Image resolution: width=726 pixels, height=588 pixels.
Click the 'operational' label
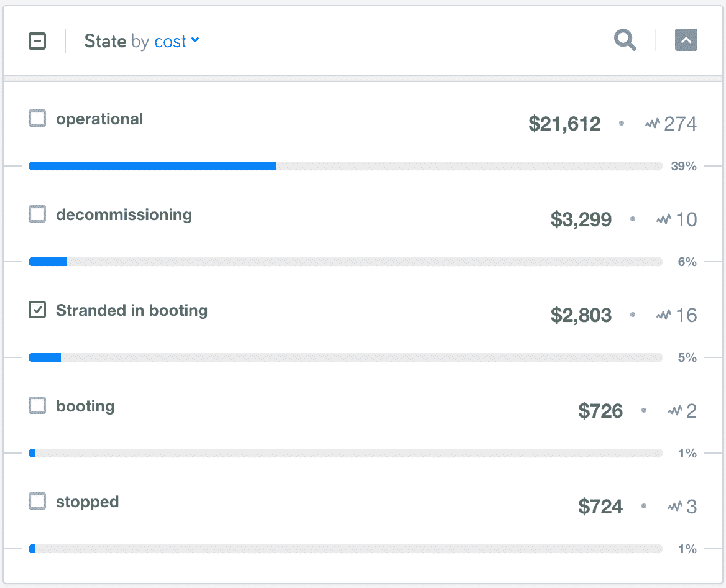pyautogui.click(x=99, y=119)
